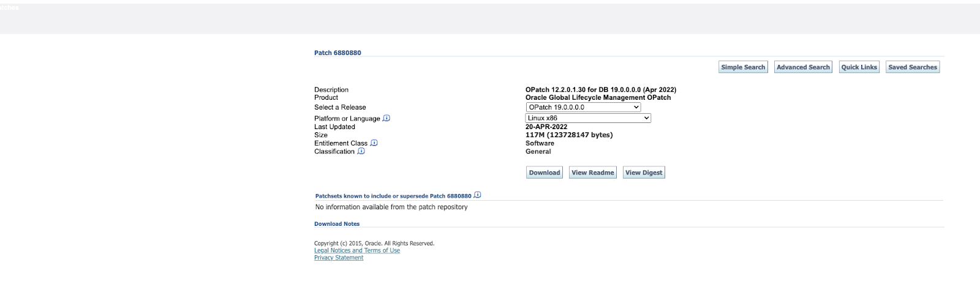Screen dimensions: 980x287
Task: Open Advanced Search
Action: pyautogui.click(x=803, y=67)
